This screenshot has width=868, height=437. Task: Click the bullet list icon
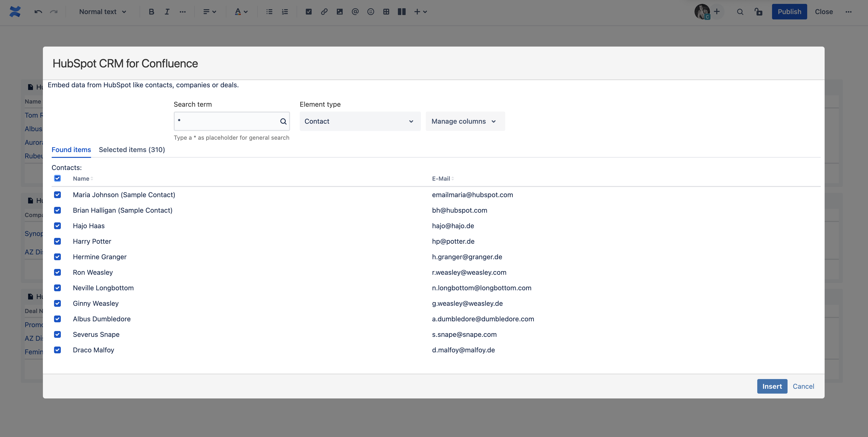tap(269, 12)
